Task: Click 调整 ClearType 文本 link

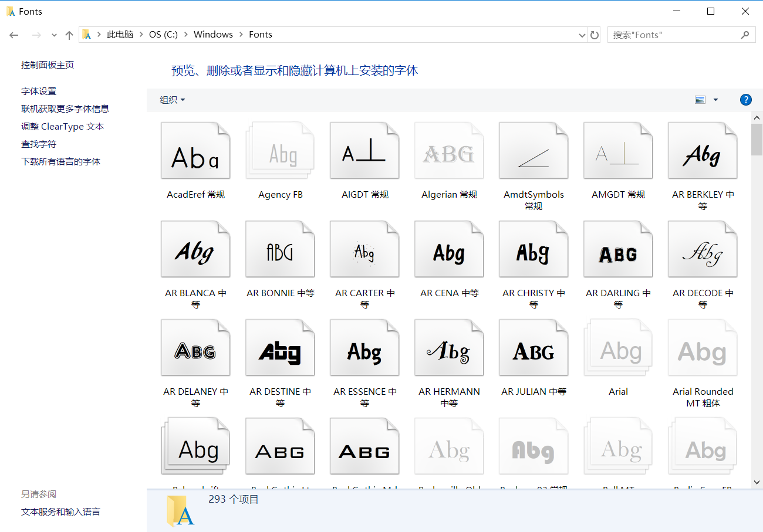Action: 62,127
